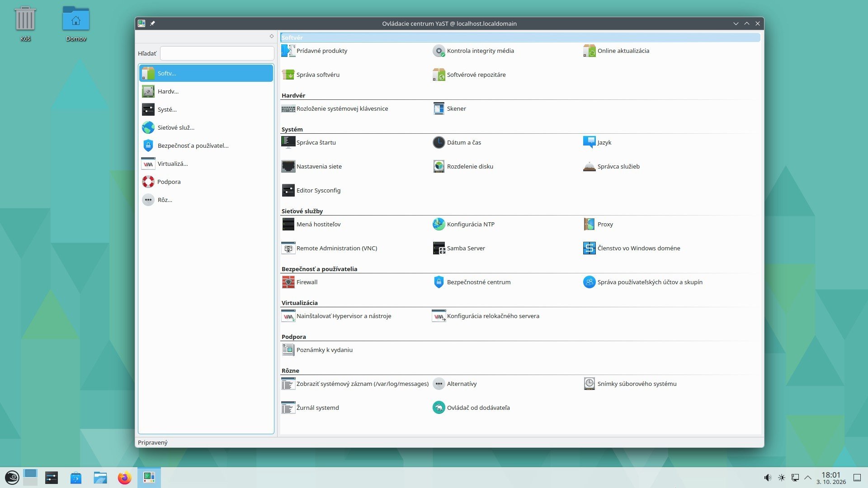Open Rozloženie systémovej klávesnice
The height and width of the screenshot is (488, 868).
click(x=335, y=108)
